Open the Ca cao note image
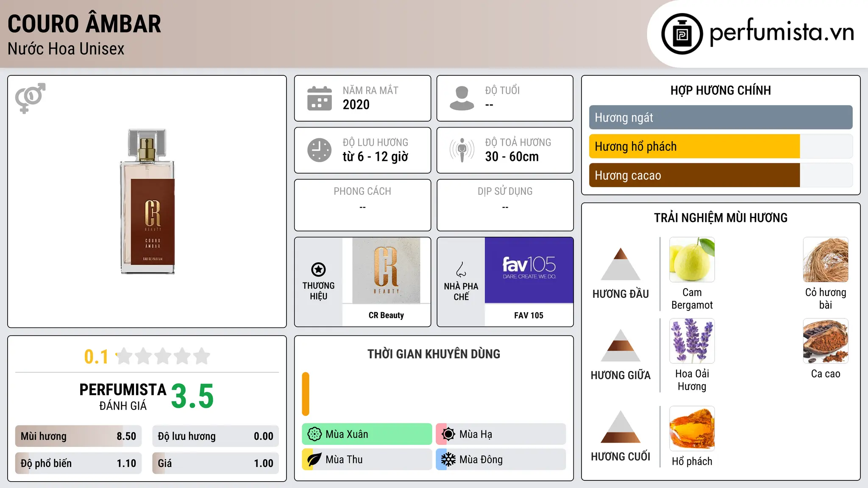 pos(826,341)
